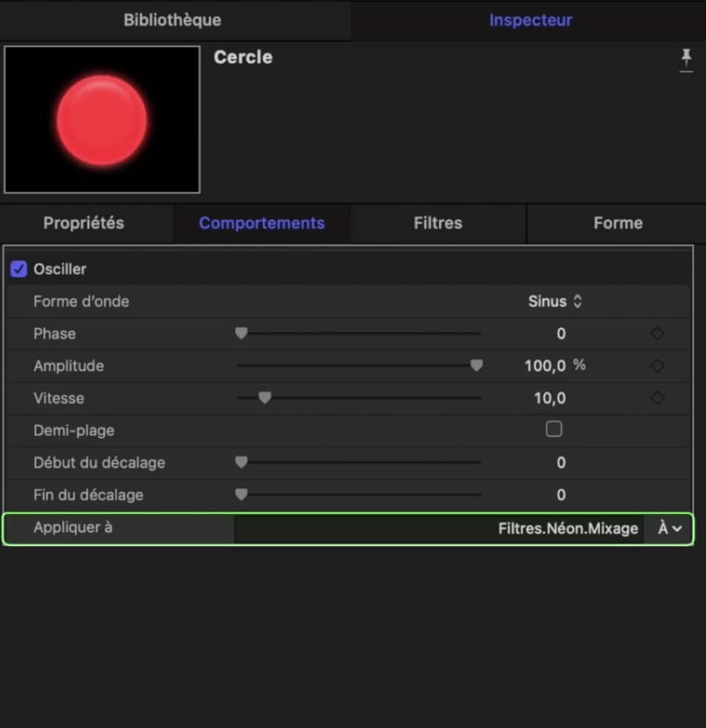Click the Fin du décalage slider handle
Image resolution: width=706 pixels, height=728 pixels.
point(241,494)
